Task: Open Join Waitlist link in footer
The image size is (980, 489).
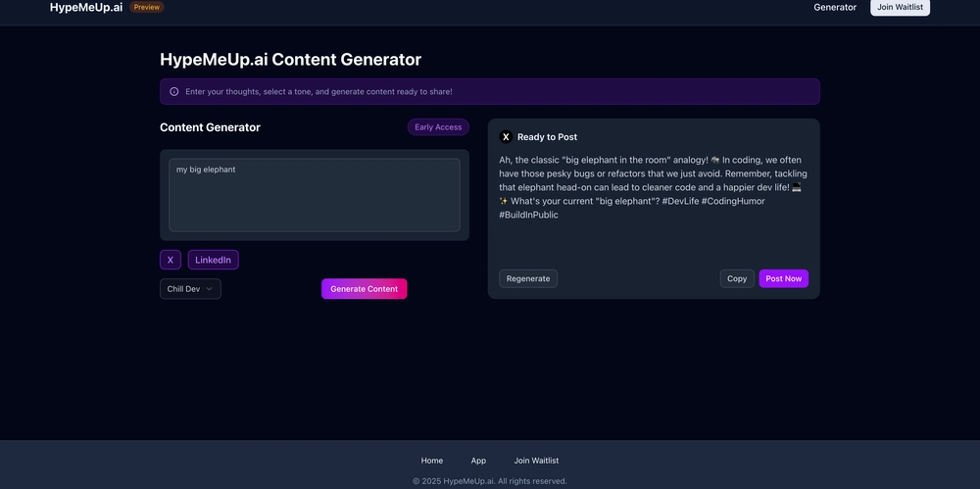Action: pos(536,461)
